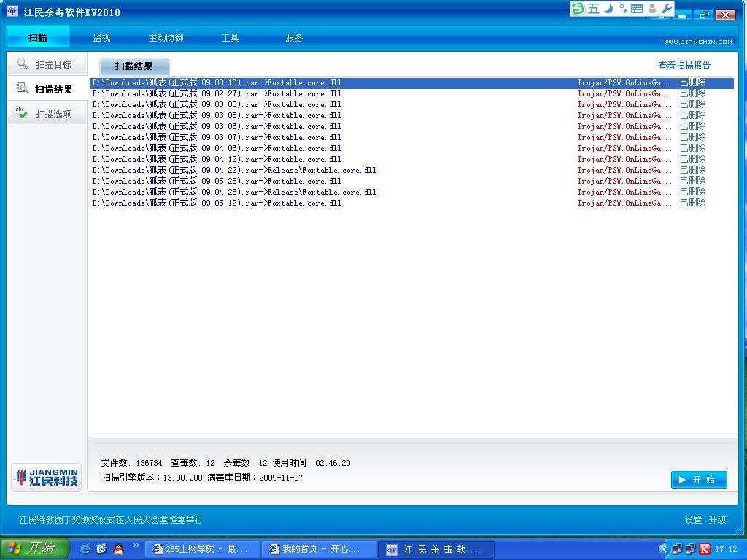Toggle the Wubi 五 input mode icon

593,9
